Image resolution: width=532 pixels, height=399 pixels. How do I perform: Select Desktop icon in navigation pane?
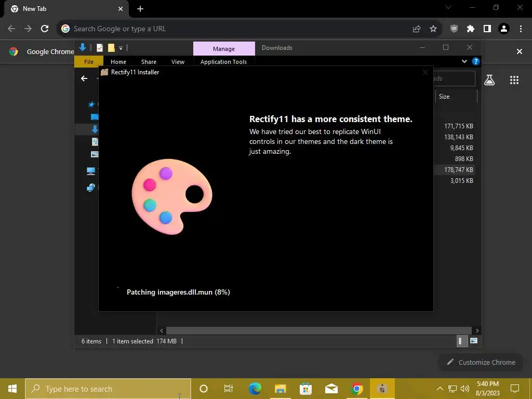(95, 117)
